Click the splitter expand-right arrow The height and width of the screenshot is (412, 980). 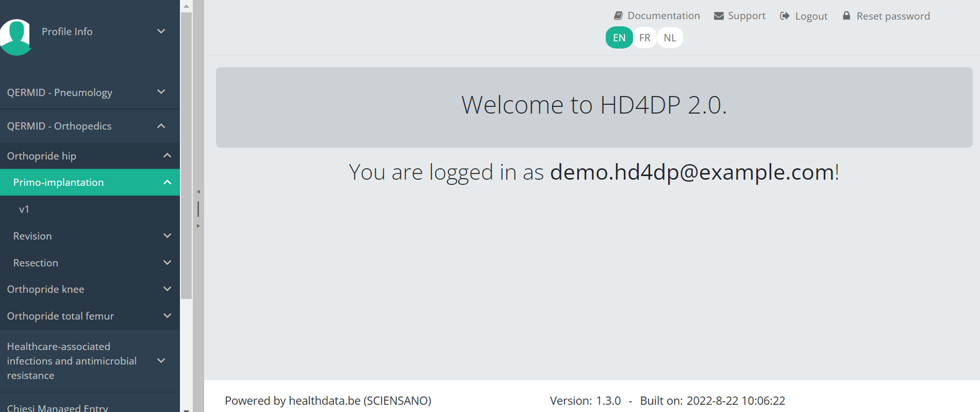pyautogui.click(x=198, y=226)
